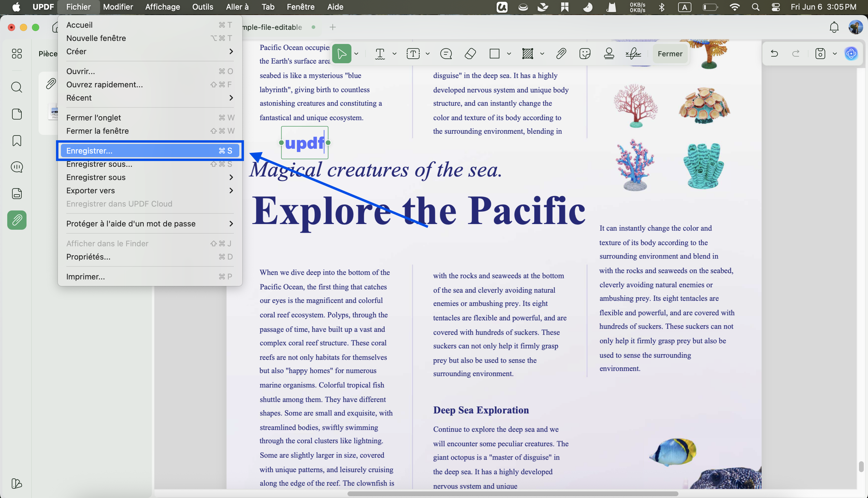Expand the select tool dropdown arrow

pyautogui.click(x=356, y=54)
